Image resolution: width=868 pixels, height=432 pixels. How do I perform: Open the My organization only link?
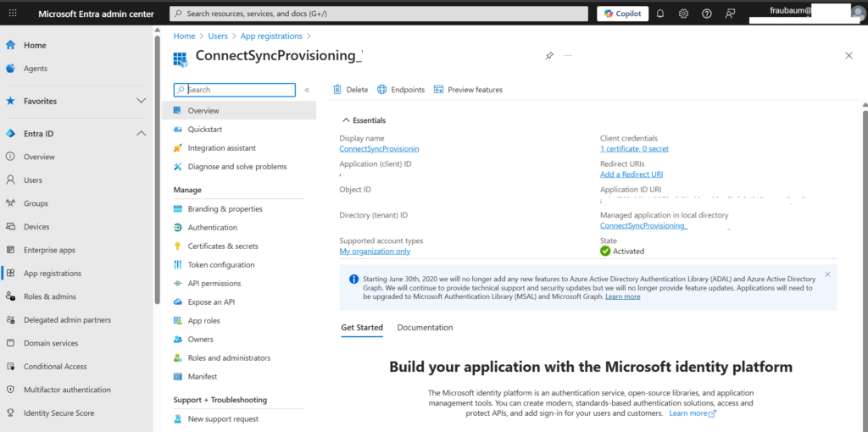point(375,251)
